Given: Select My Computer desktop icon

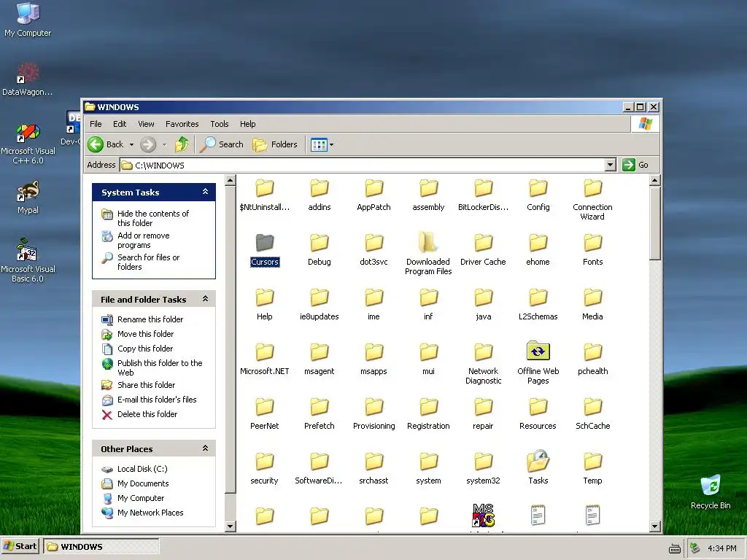Looking at the screenshot, I should [x=28, y=20].
